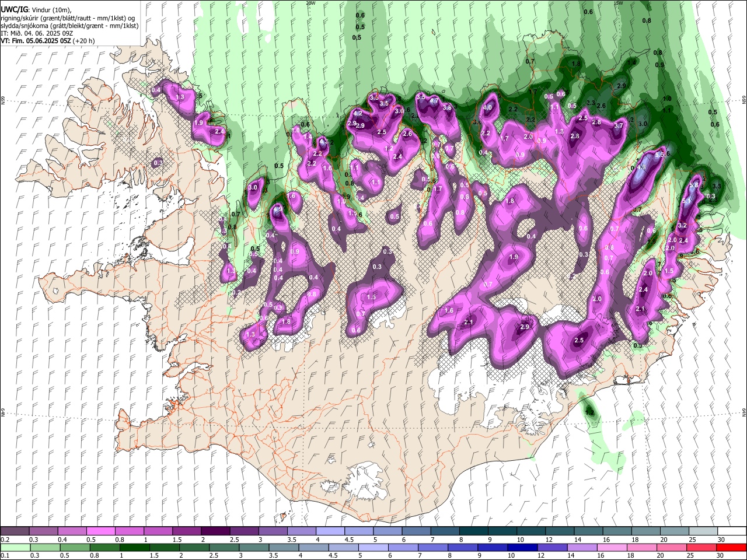Click the 15W longitude label at the top

(x=619, y=3)
